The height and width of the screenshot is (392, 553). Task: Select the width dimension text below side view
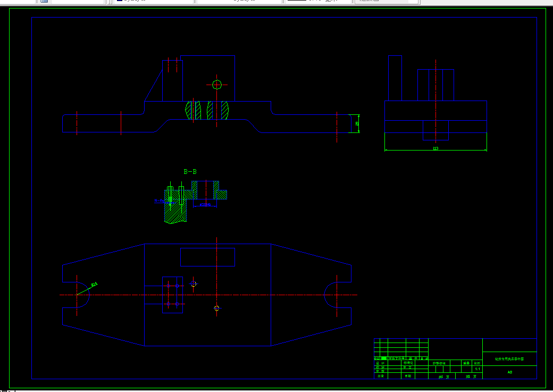pos(435,148)
